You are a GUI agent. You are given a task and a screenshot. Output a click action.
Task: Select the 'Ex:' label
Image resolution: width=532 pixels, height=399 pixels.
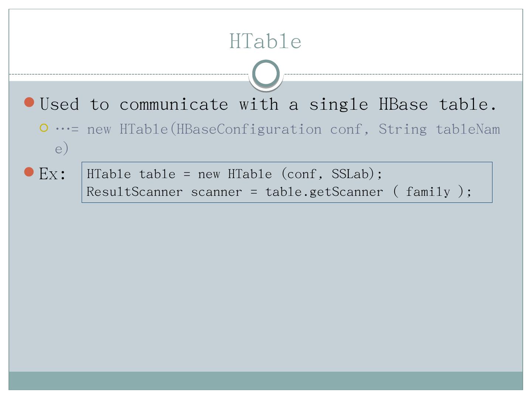[x=52, y=174]
